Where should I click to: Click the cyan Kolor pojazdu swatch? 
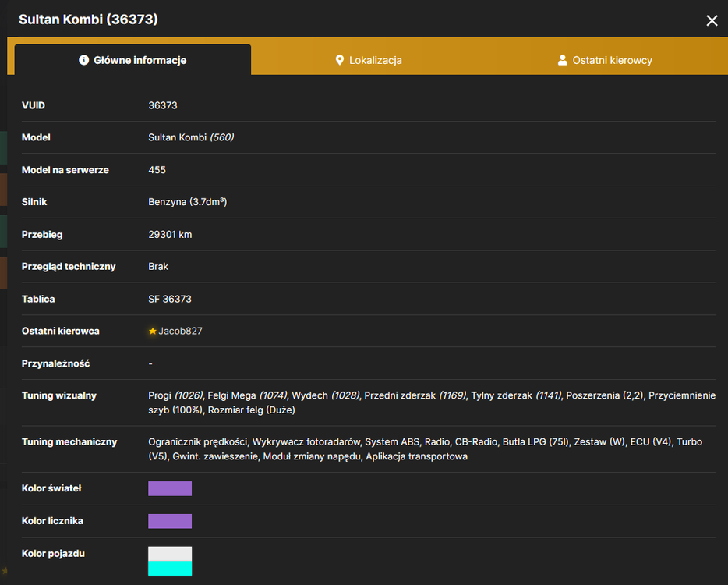(170, 569)
